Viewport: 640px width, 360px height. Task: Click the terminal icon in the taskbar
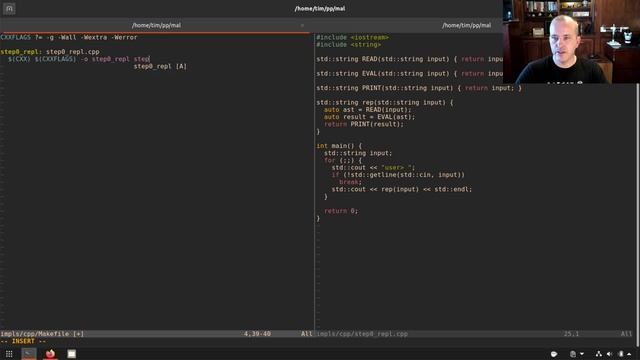29,354
